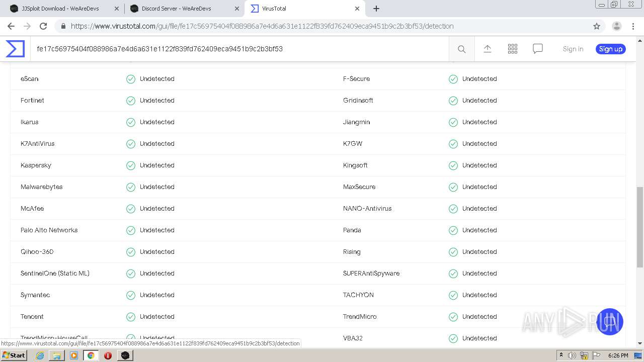Screen dimensions: 644x362
Task: Open the Windows Start menu
Action: 14,355
